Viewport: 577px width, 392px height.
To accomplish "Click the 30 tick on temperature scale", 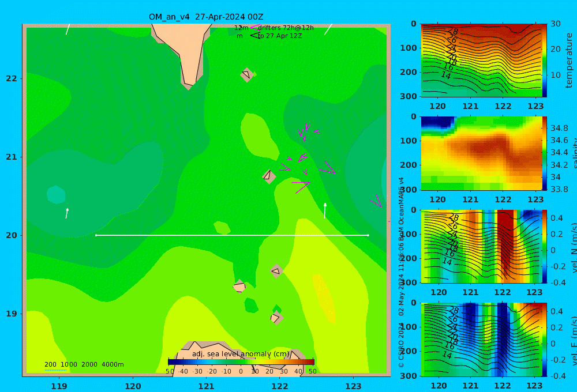I will [x=556, y=24].
